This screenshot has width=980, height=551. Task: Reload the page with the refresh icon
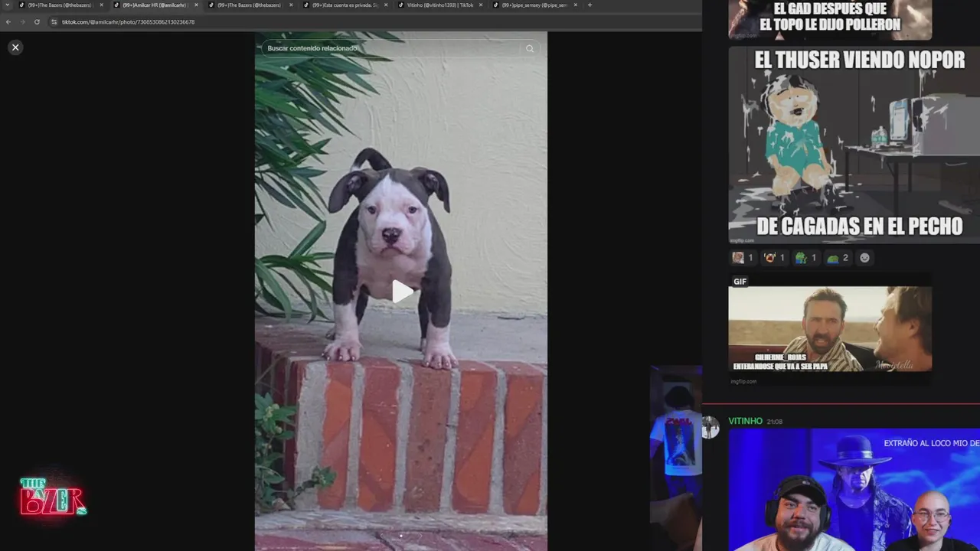(x=37, y=22)
